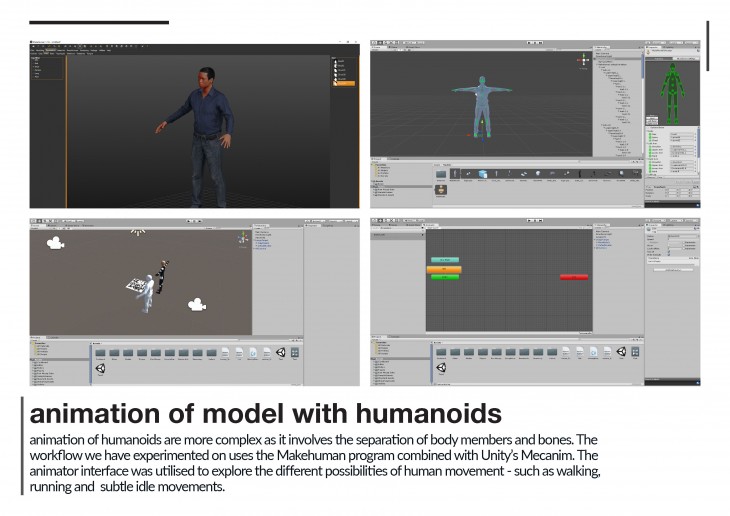Select the teal Any State node
The width and height of the screenshot is (730, 516).
point(444,260)
